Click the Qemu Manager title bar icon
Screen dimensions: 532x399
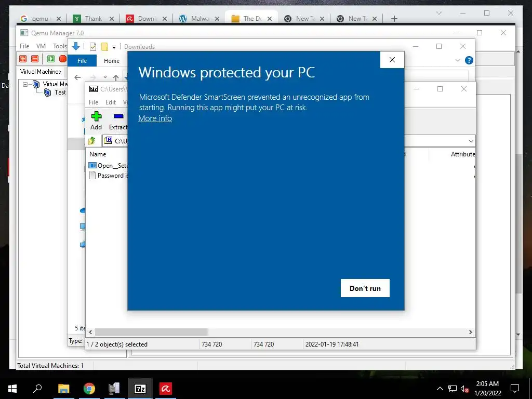24,33
